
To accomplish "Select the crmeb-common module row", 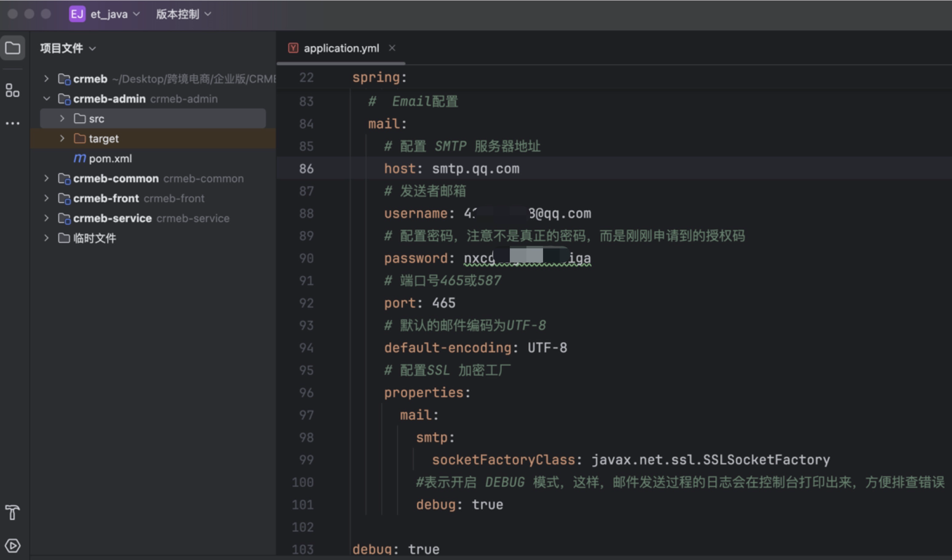I will click(153, 178).
